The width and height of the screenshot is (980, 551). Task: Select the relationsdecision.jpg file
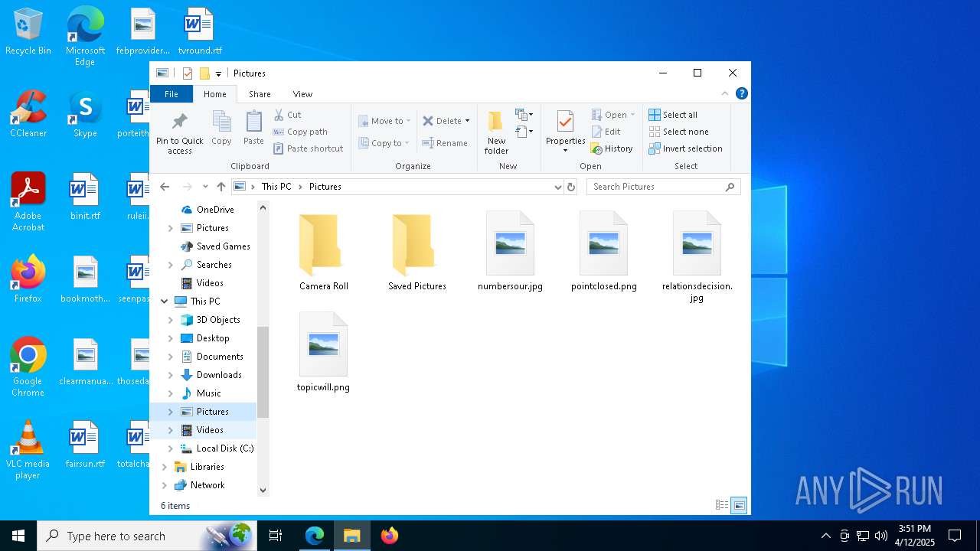click(x=697, y=258)
